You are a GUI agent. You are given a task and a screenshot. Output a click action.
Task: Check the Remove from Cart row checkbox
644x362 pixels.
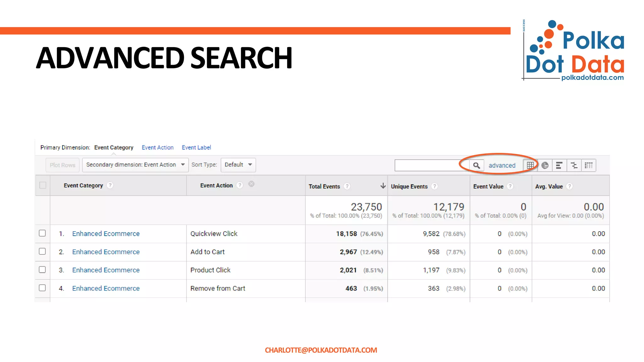[x=42, y=288]
